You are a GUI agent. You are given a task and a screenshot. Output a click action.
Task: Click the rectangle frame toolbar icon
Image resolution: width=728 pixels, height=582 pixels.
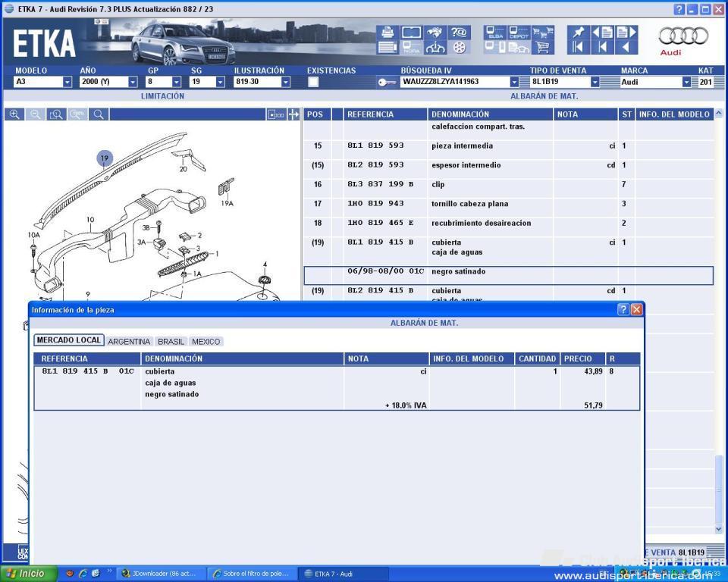point(411,32)
